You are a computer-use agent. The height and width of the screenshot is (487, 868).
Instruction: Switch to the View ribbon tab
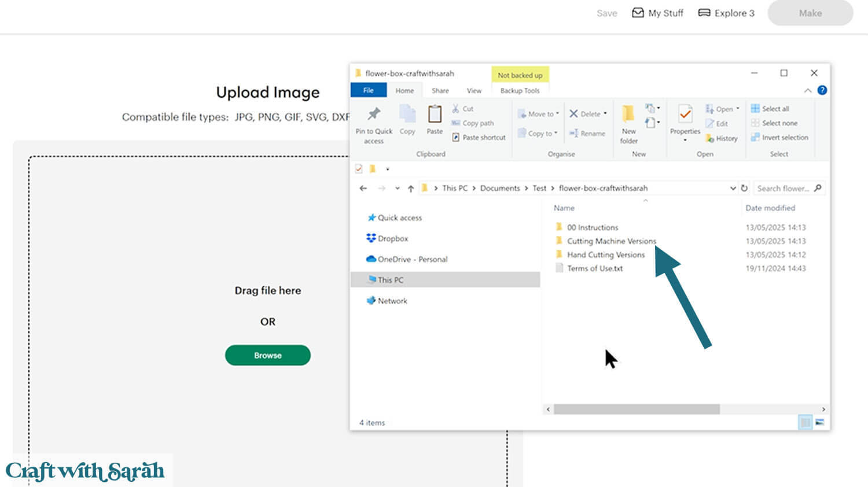(474, 91)
